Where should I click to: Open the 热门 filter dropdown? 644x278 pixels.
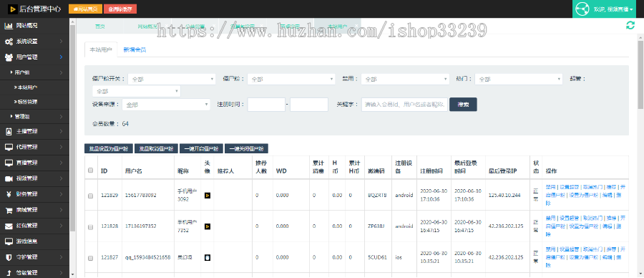tap(518, 79)
